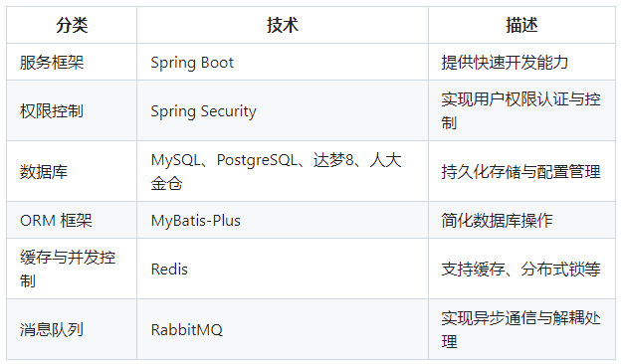The width and height of the screenshot is (621, 364).
Task: Select the 服务框架 cell
Action: (x=72, y=62)
